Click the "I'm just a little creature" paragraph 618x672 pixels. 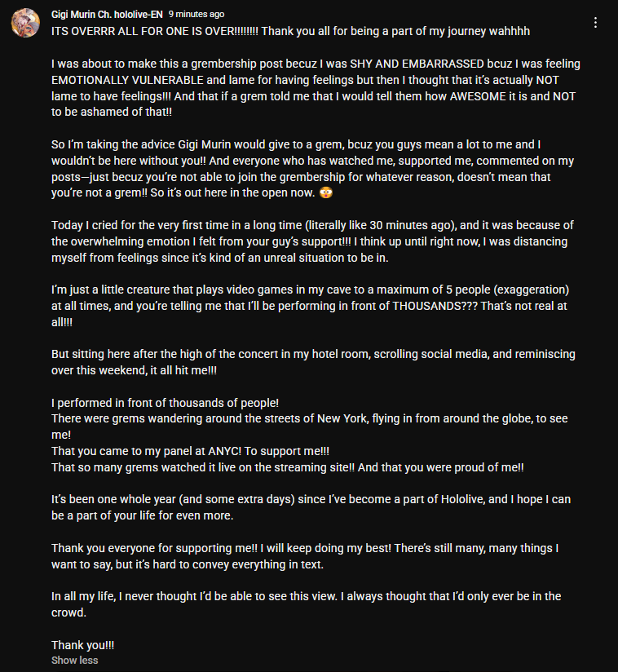[310, 306]
